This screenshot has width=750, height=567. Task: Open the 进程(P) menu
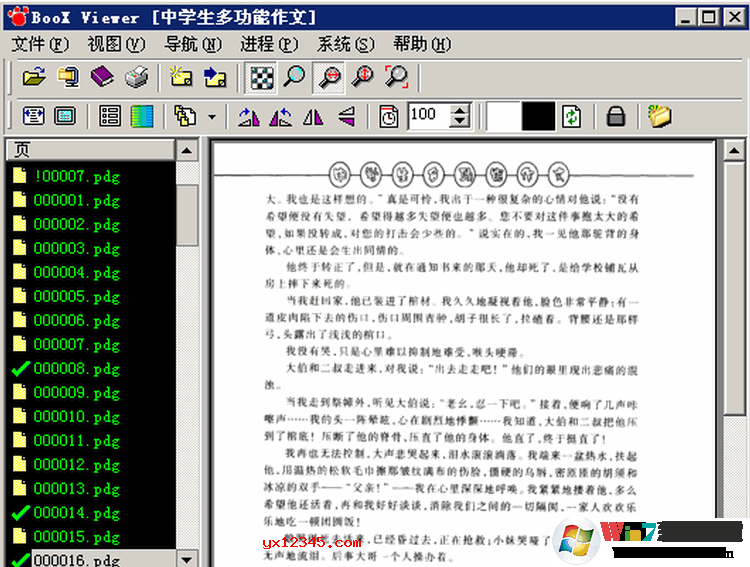pyautogui.click(x=269, y=44)
